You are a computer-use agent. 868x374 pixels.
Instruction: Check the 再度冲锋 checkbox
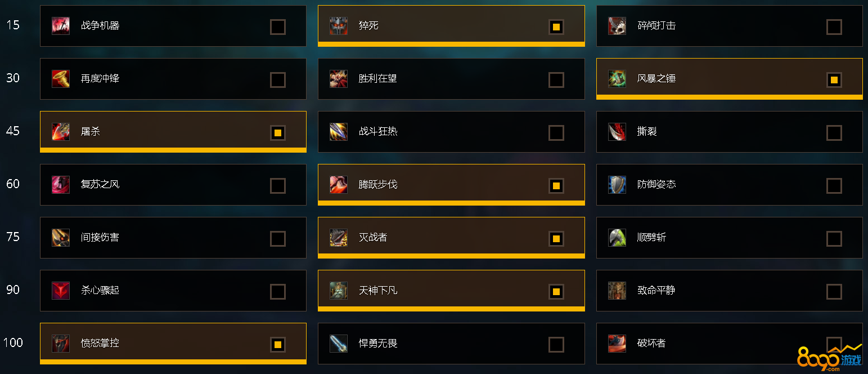(278, 80)
